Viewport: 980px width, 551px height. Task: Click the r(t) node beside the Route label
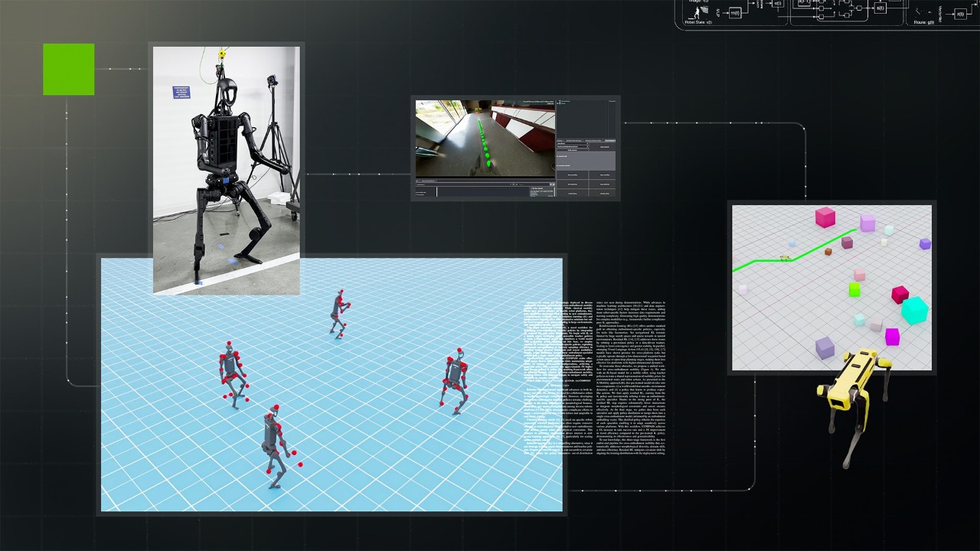(960, 15)
